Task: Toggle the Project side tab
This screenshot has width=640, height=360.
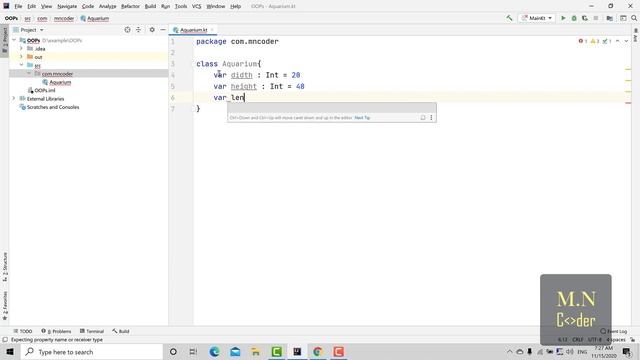Action: tap(4, 40)
